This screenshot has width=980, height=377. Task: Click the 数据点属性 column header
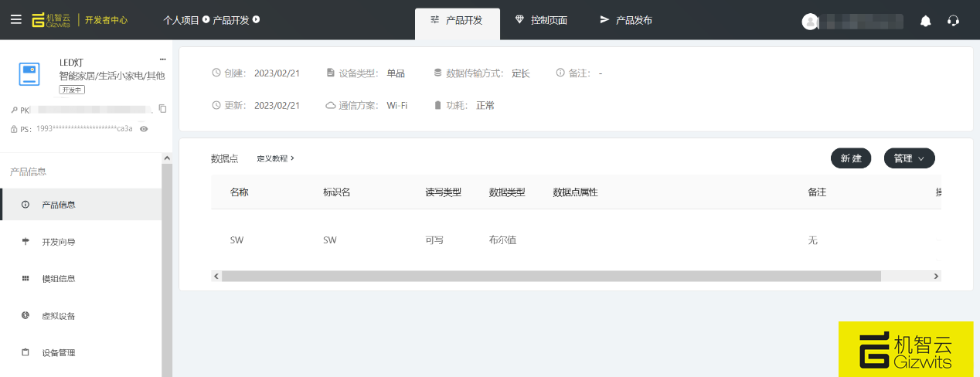(x=576, y=192)
